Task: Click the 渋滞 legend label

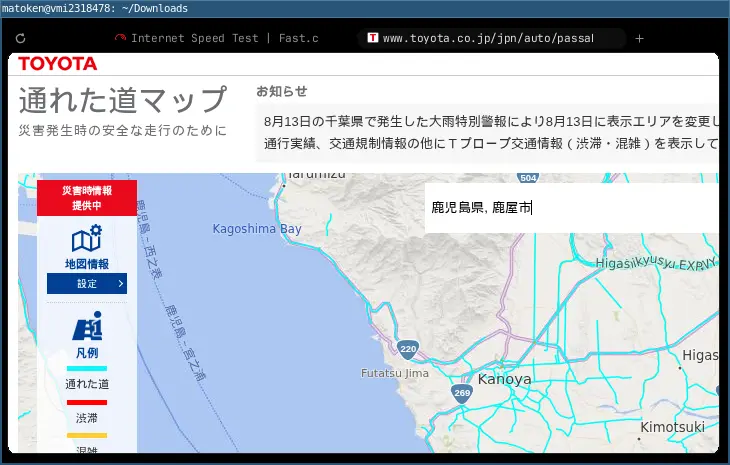Action: tap(87, 418)
